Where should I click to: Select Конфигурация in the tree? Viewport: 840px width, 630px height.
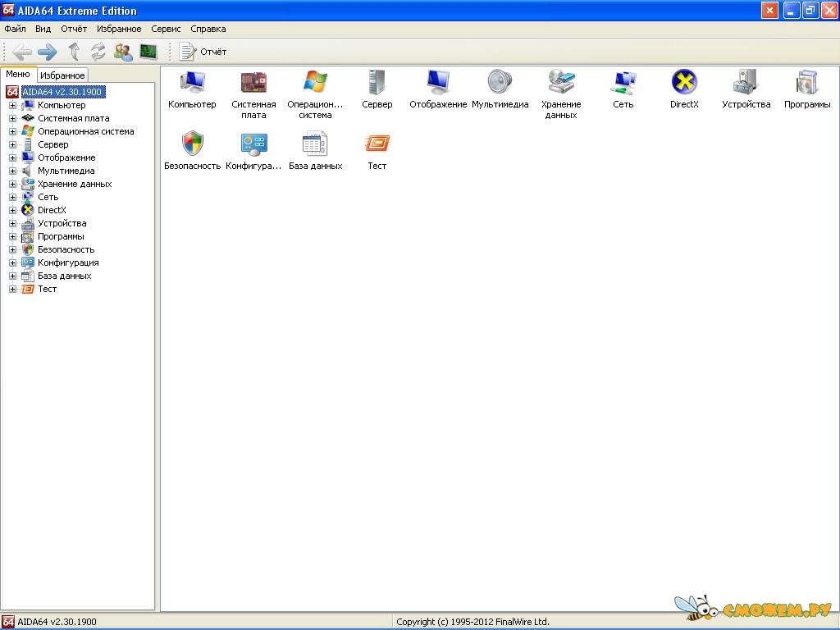tap(68, 263)
